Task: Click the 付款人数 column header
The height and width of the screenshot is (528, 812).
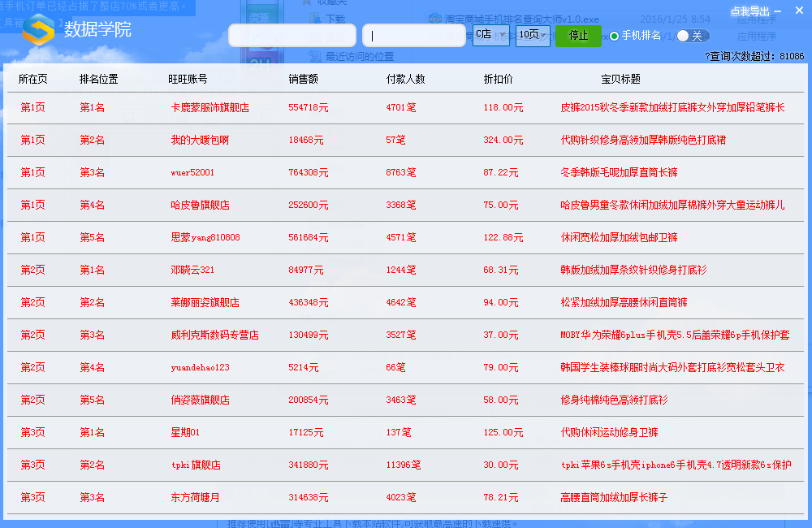Action: [405, 79]
